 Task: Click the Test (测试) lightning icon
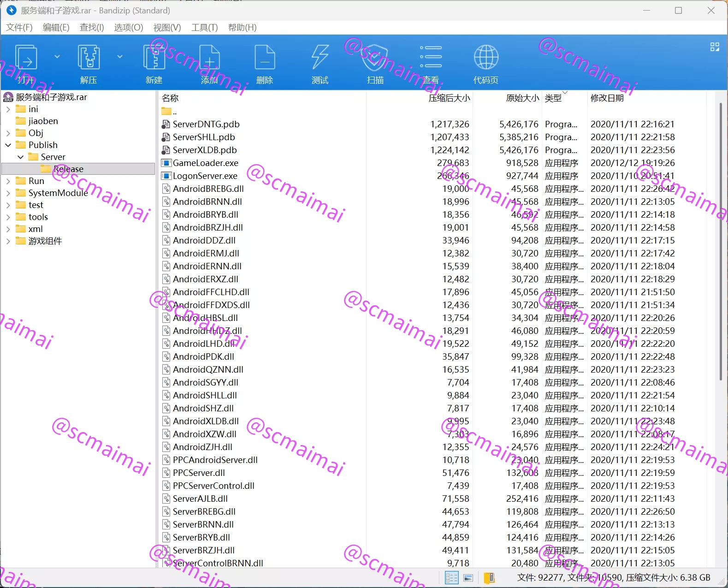click(320, 58)
